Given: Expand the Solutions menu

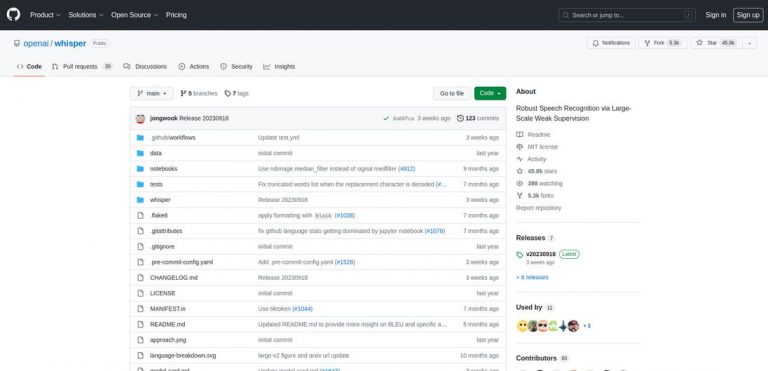Looking at the screenshot, I should coord(86,15).
